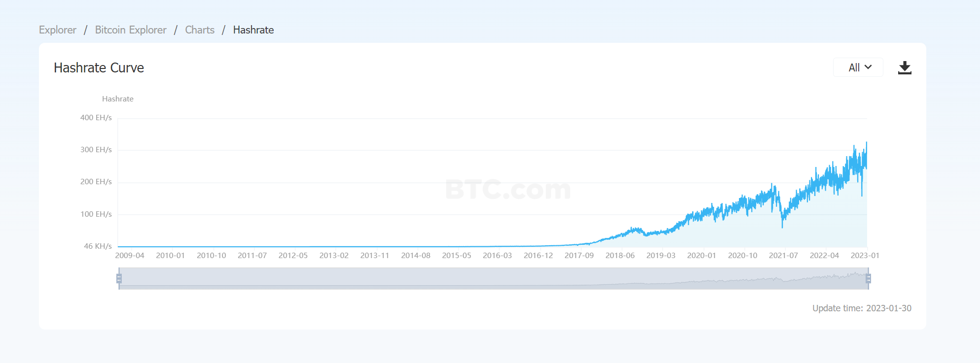Viewport: 980px width, 363px height.
Task: Navigate to Charts breadcrumb
Action: pos(200,30)
